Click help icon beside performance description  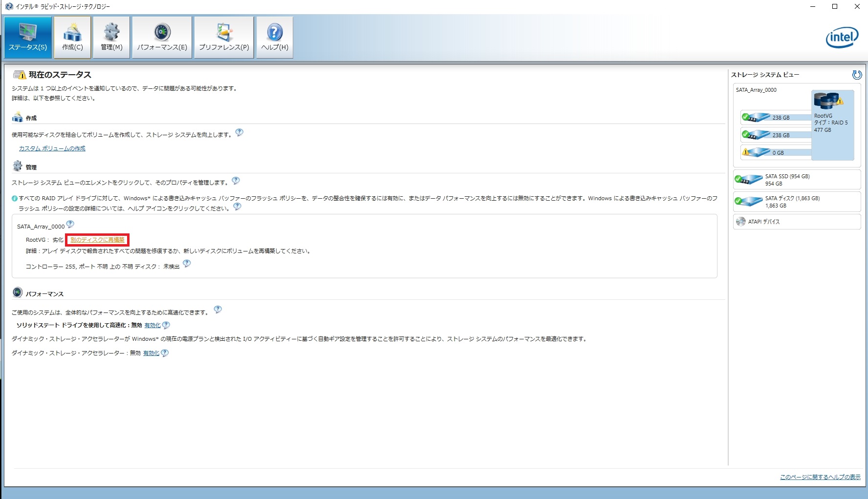tap(218, 310)
